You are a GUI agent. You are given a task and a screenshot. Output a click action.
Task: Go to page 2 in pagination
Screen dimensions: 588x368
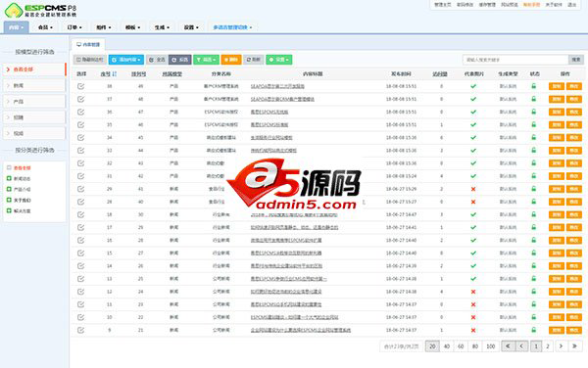point(548,346)
